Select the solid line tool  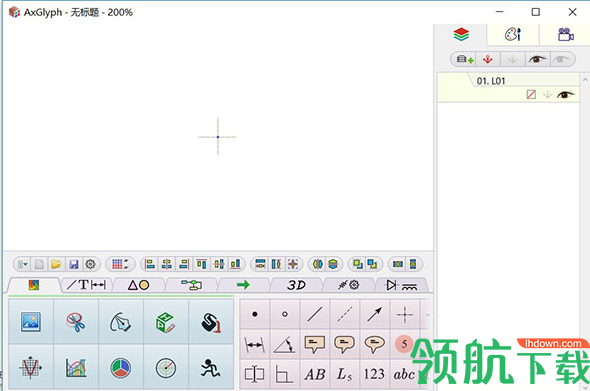[315, 314]
